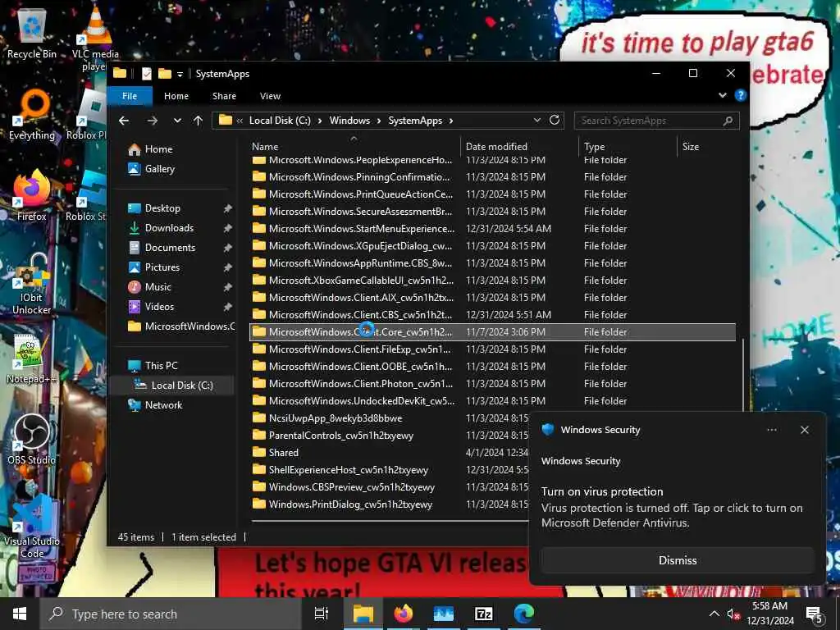Switch to the Home ribbon tab
840x630 pixels.
click(x=176, y=96)
